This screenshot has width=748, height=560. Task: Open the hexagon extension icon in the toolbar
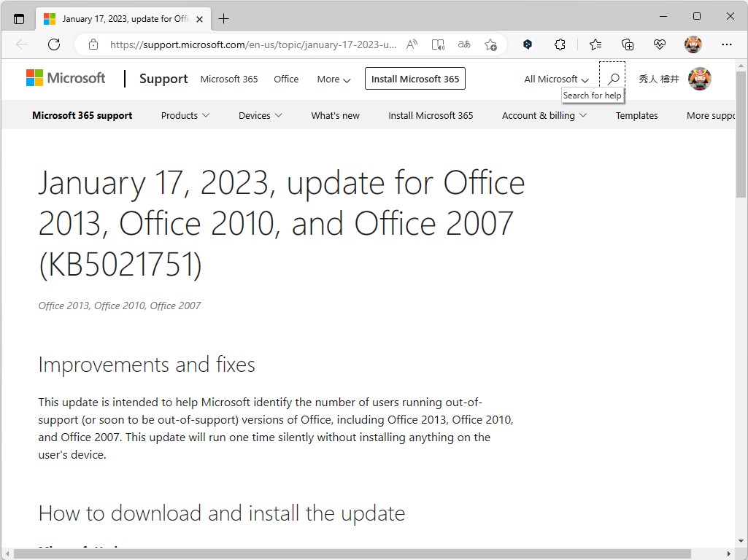(528, 44)
